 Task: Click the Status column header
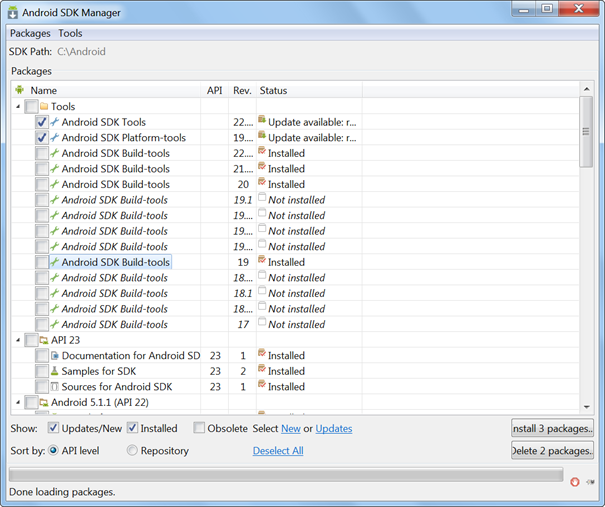point(309,90)
